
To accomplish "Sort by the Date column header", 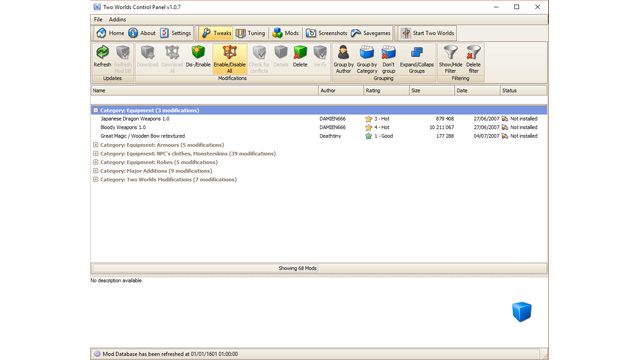I will coord(477,90).
